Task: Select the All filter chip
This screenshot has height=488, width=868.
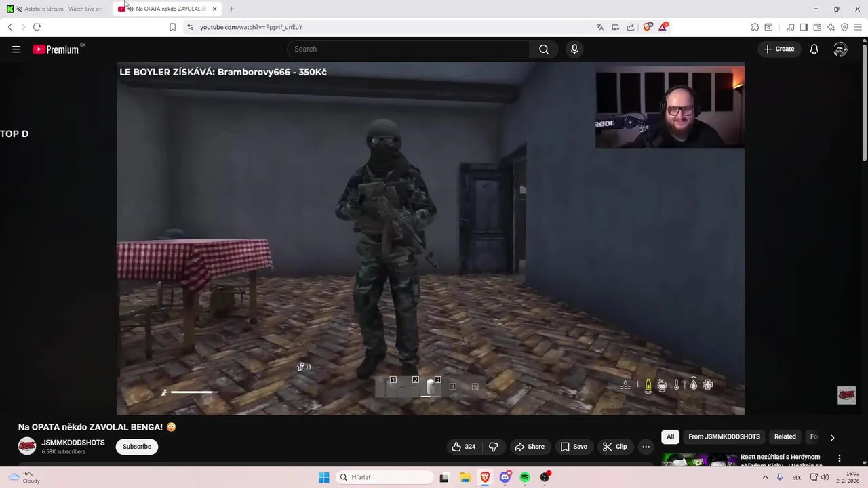Action: pyautogui.click(x=670, y=436)
